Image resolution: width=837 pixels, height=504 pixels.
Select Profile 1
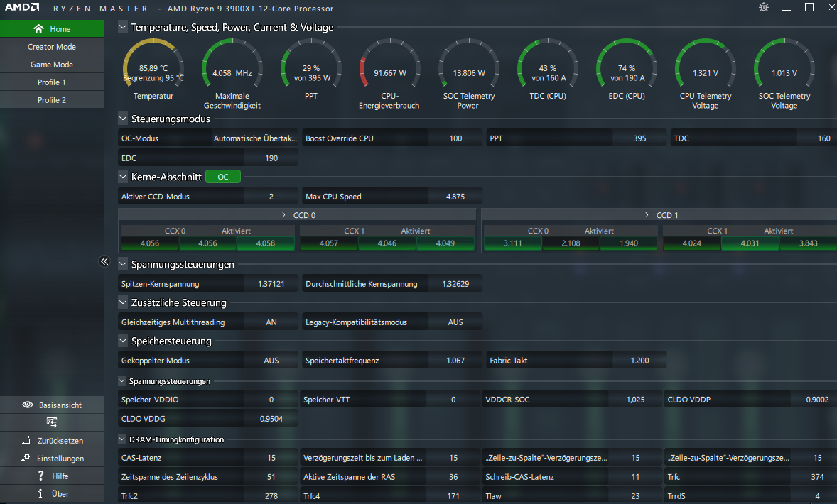(52, 82)
